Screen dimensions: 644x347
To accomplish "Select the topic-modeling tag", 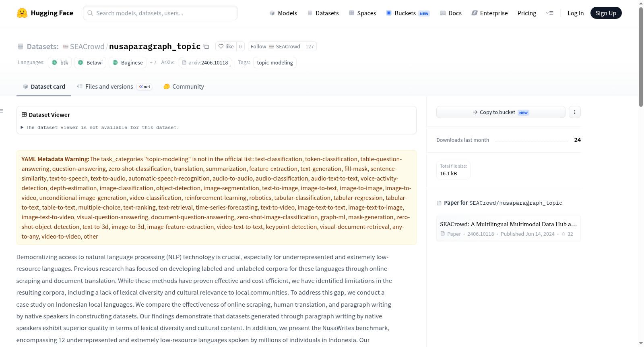I will pos(275,62).
